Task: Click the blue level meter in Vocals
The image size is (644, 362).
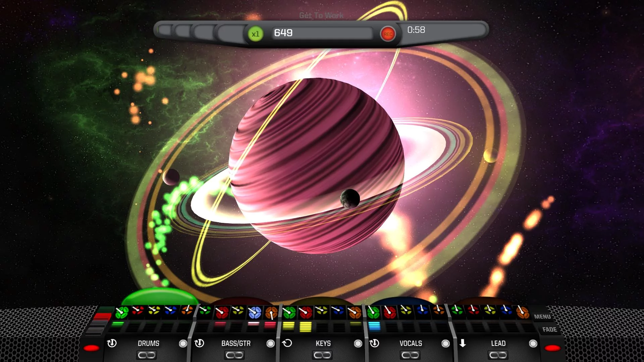Action: pos(374,326)
